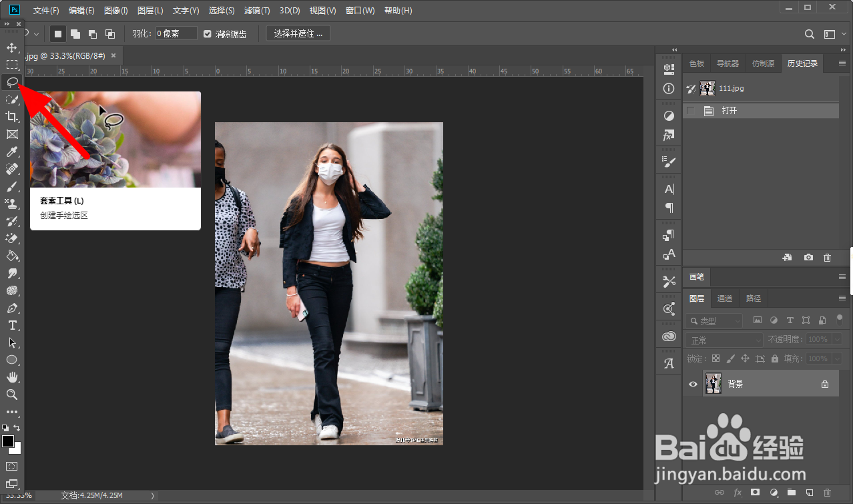Select the Smudge tool
Image resolution: width=853 pixels, height=504 pixels.
pyautogui.click(x=11, y=273)
